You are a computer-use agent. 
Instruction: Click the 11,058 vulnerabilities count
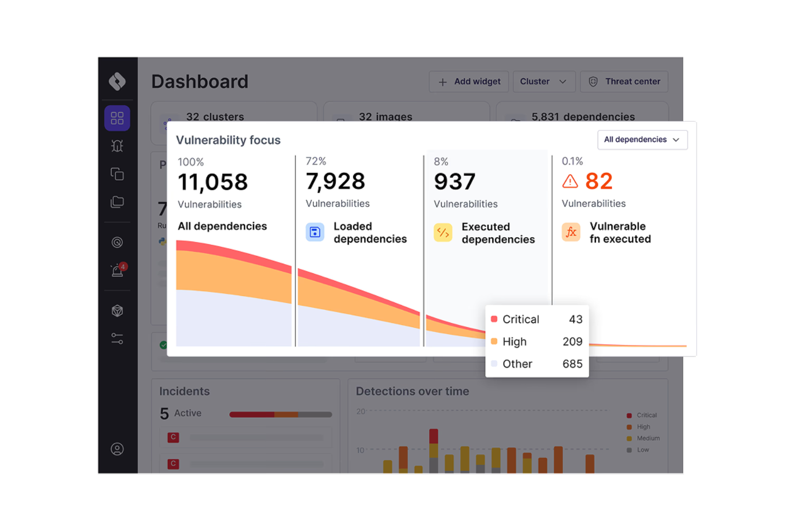coord(213,182)
